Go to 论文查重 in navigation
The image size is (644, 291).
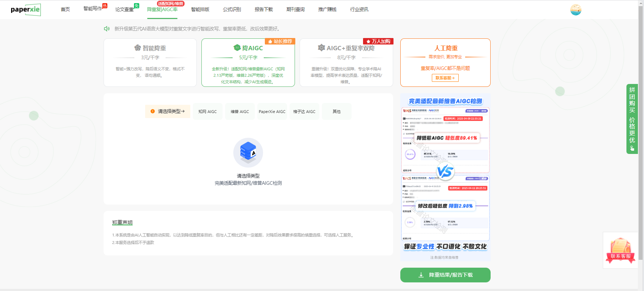coord(124,9)
